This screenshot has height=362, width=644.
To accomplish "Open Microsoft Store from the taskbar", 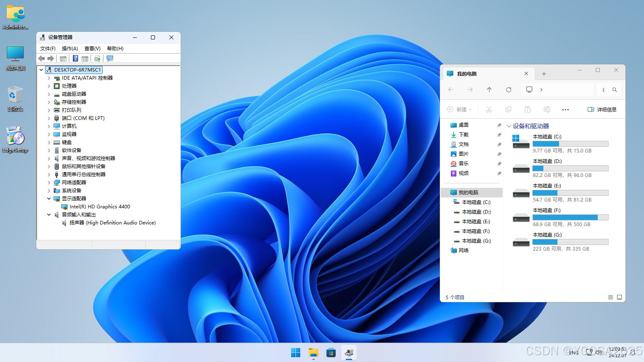I will click(x=331, y=352).
